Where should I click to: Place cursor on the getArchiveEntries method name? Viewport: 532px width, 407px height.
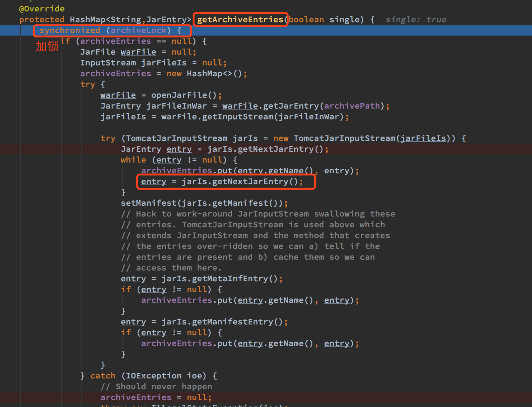pos(240,19)
